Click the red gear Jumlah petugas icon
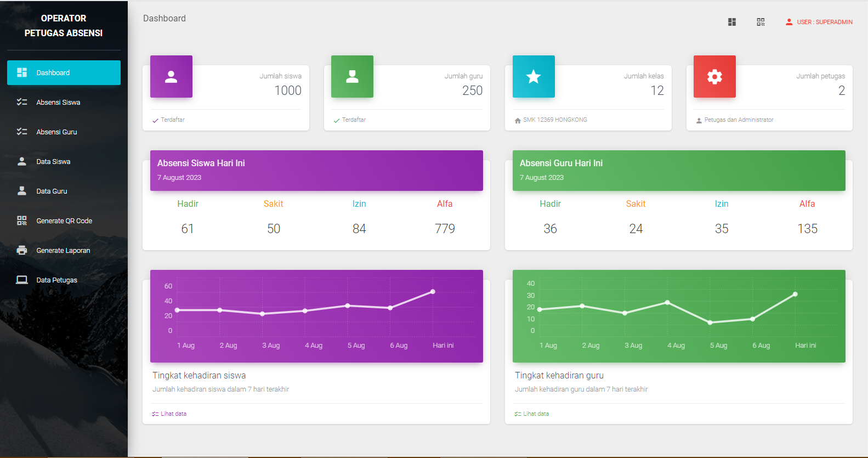 pyautogui.click(x=714, y=77)
